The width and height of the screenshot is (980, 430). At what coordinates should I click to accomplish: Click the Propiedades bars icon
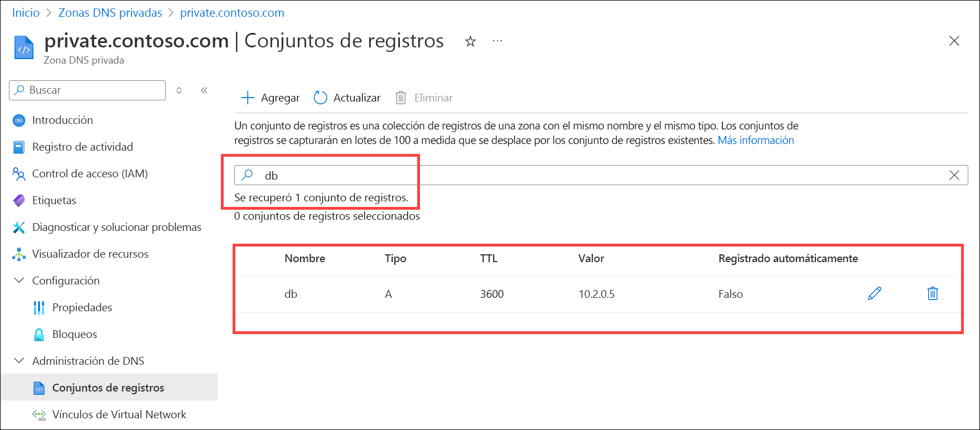39,307
